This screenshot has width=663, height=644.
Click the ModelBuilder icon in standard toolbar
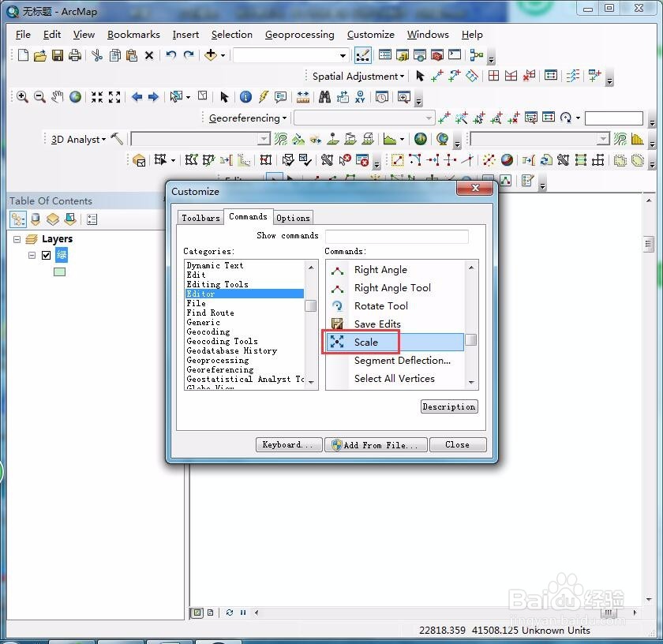tap(477, 55)
